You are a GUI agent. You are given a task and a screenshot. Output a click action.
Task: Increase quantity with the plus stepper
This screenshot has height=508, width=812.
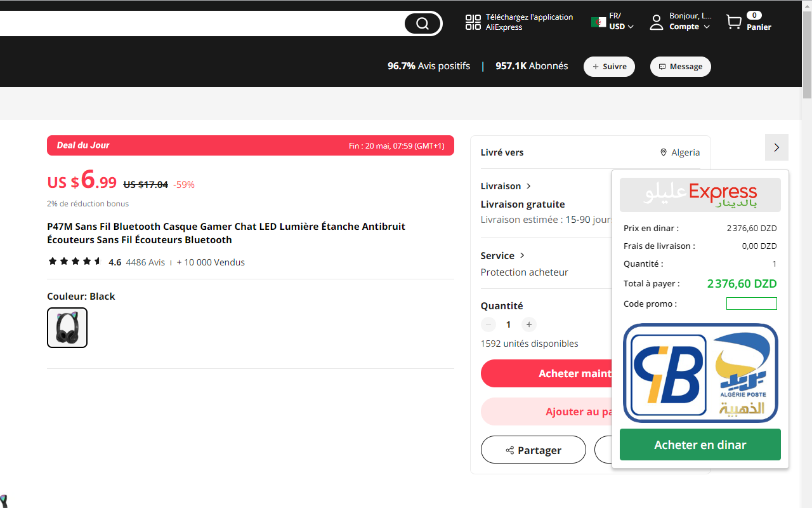click(x=529, y=324)
